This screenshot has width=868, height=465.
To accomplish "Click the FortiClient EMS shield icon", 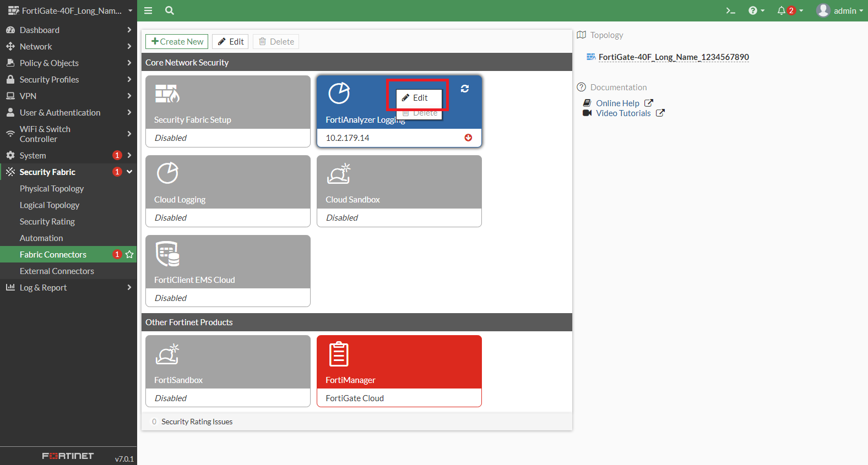I will click(x=167, y=254).
